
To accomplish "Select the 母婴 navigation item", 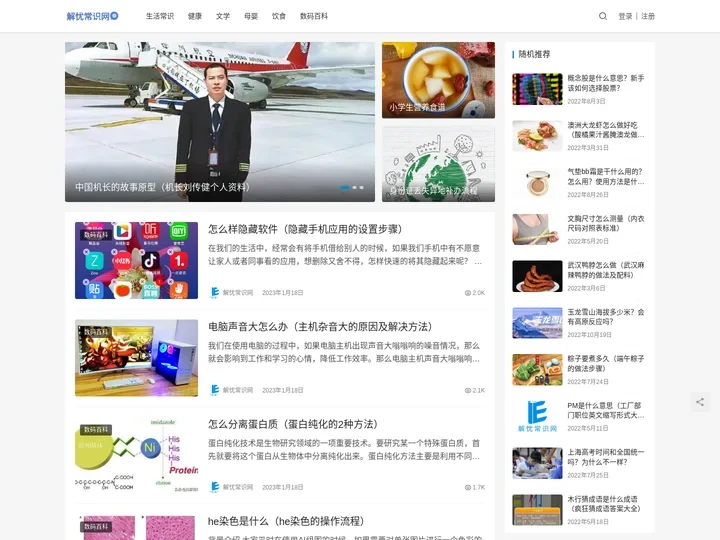I will pos(251,16).
